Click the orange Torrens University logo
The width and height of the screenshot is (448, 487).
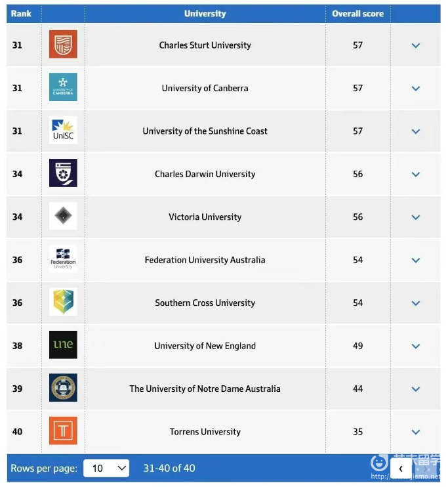click(63, 431)
